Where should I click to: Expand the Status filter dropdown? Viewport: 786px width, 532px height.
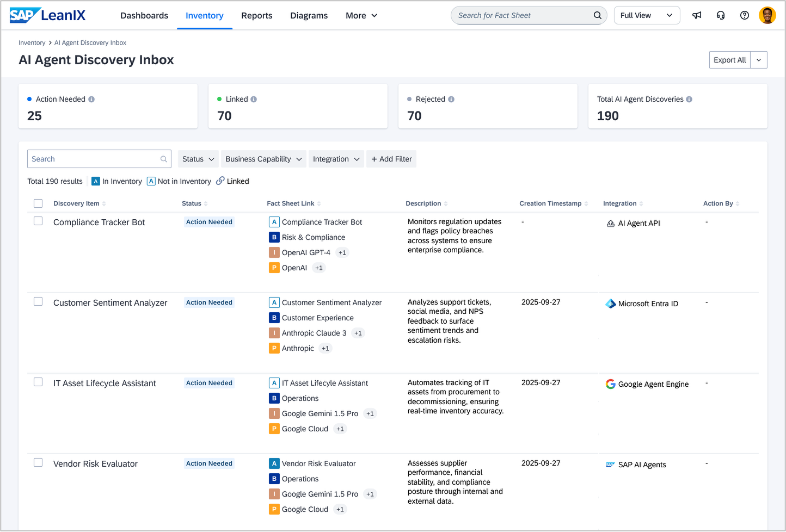[x=198, y=159]
